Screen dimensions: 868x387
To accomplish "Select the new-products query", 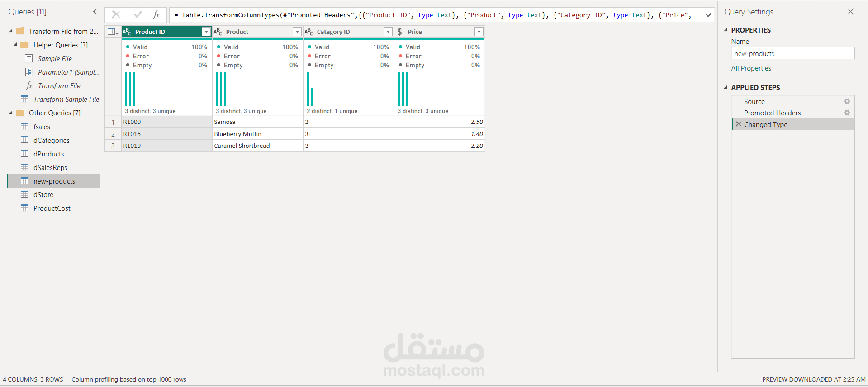I will [53, 181].
